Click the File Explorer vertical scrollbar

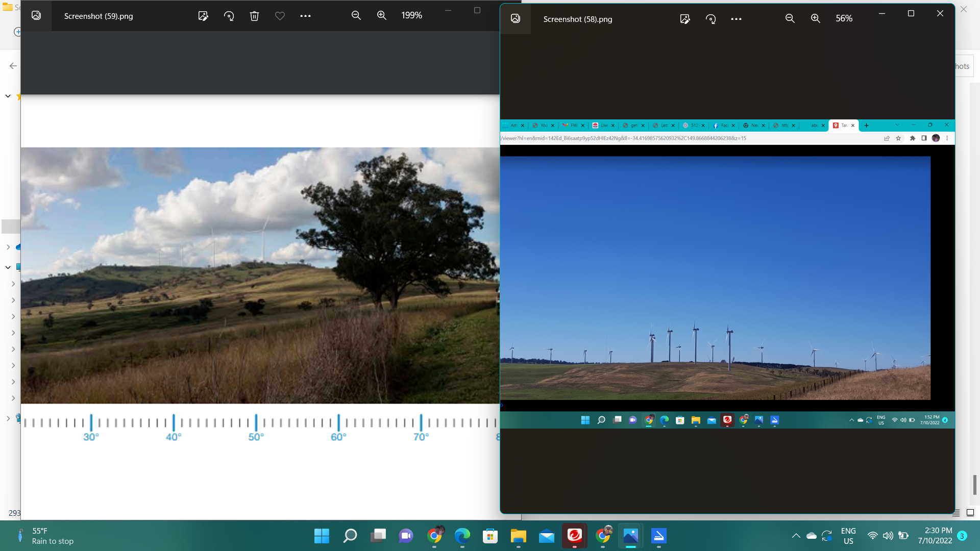point(974,484)
